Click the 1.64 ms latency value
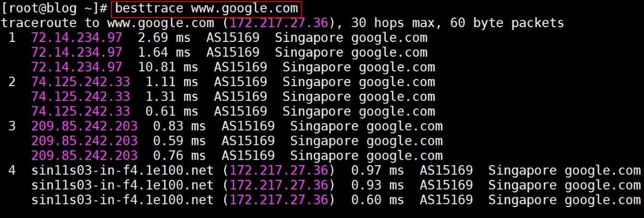The image size is (644, 218). pos(164,52)
